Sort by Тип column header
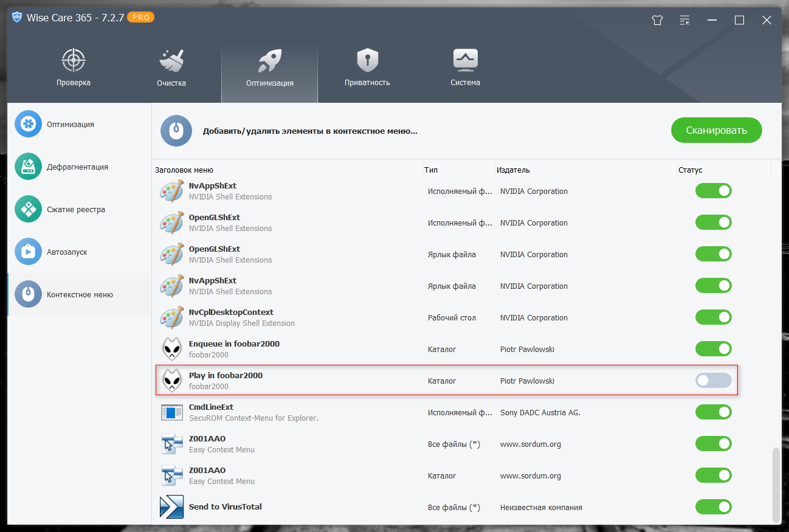 point(458,170)
